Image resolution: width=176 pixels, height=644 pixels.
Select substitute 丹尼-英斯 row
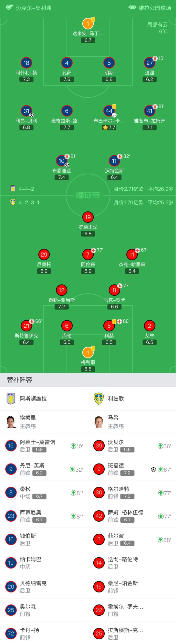(x=44, y=469)
